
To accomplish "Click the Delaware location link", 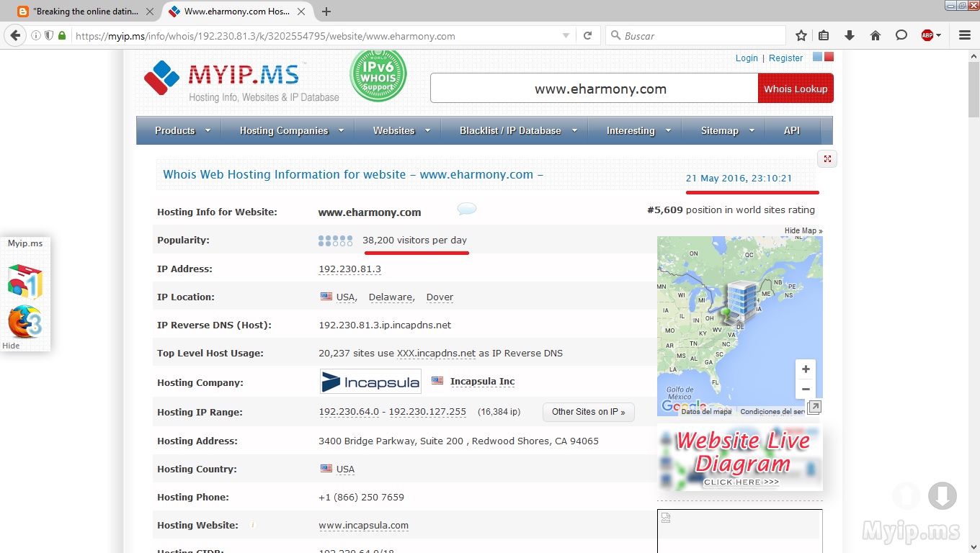I will coord(391,297).
